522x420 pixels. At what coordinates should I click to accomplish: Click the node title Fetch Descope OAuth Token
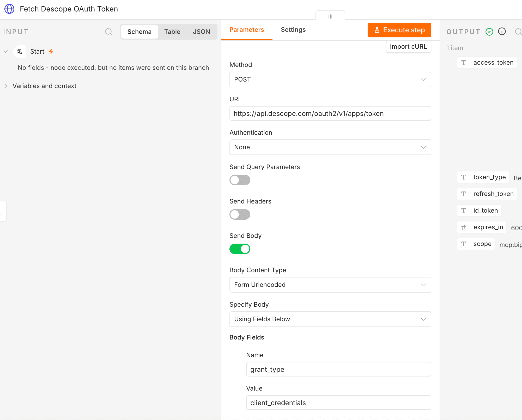point(69,9)
